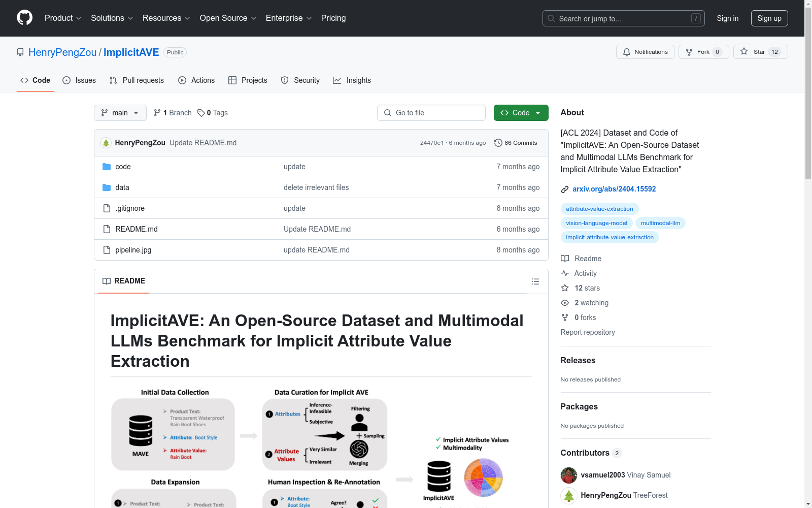Click the code folder icon

(x=107, y=167)
